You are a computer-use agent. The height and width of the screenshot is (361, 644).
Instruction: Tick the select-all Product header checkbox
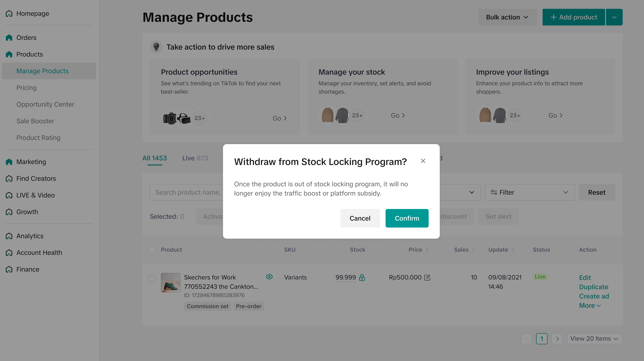point(151,250)
